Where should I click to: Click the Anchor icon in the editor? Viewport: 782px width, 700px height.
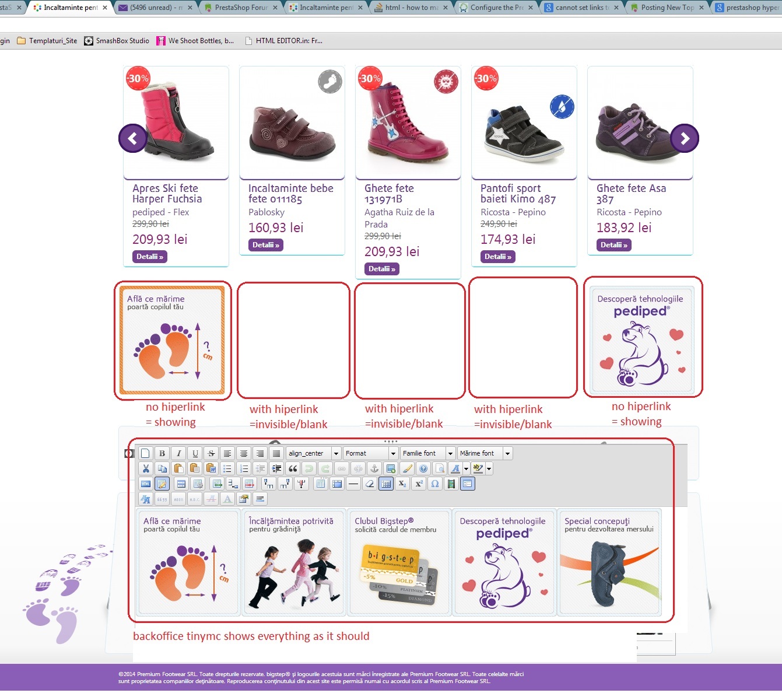pos(374,468)
